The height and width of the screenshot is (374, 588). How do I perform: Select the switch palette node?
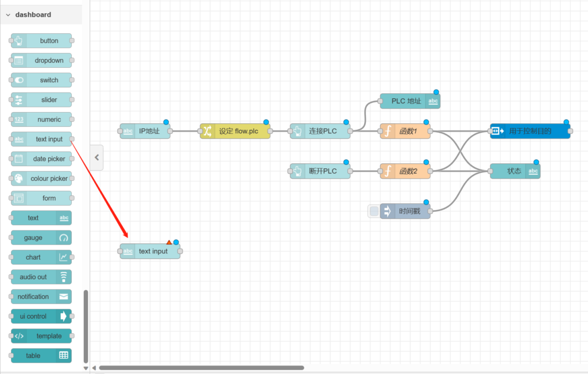click(41, 80)
